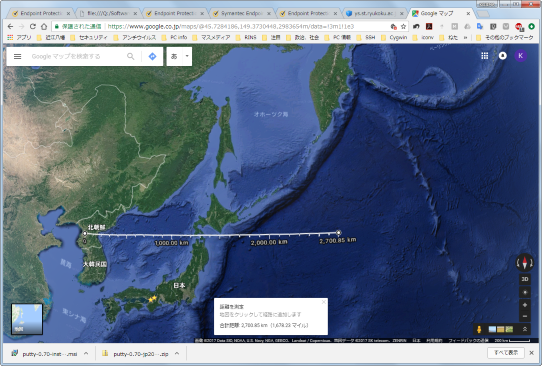Reset orientation with the compass icon
Screen dimensions: 542x366
(x=524, y=263)
